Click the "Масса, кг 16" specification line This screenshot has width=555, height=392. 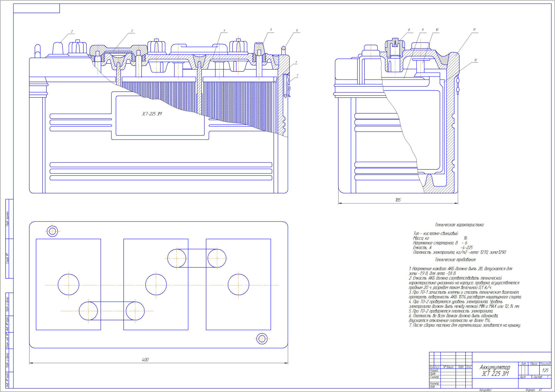440,238
